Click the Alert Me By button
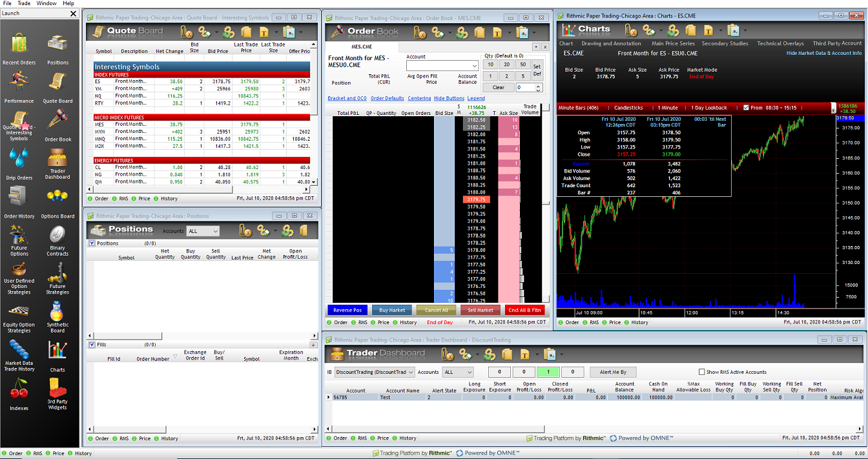The width and height of the screenshot is (868, 459). tap(613, 372)
